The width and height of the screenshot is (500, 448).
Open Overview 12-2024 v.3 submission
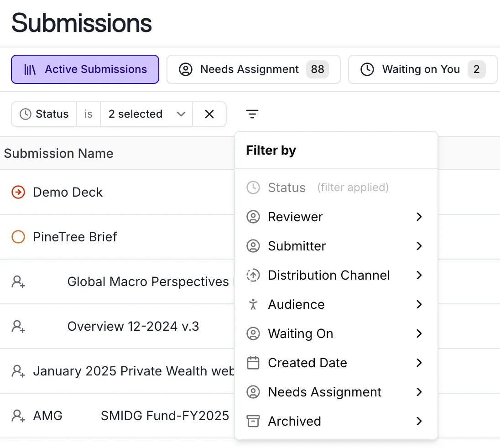[133, 326]
